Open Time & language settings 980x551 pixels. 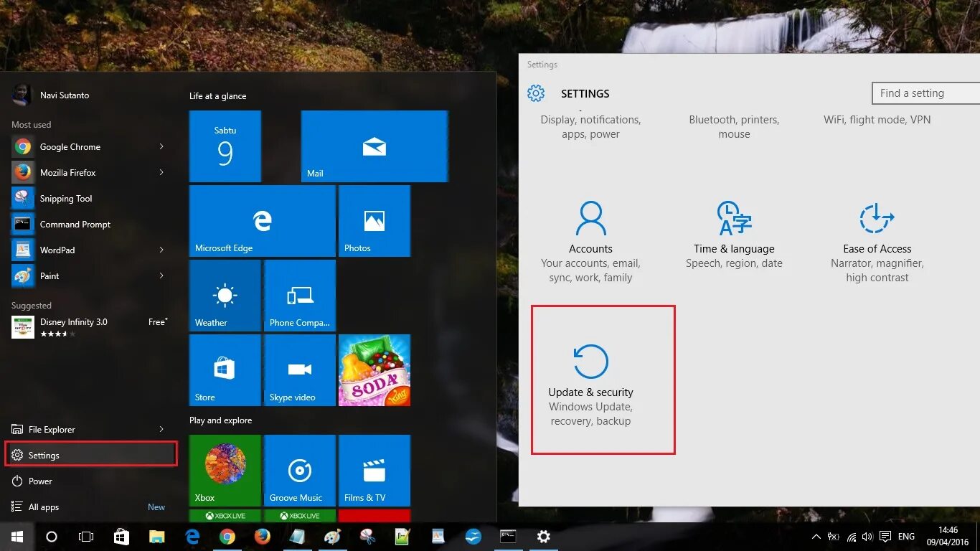[x=734, y=235]
